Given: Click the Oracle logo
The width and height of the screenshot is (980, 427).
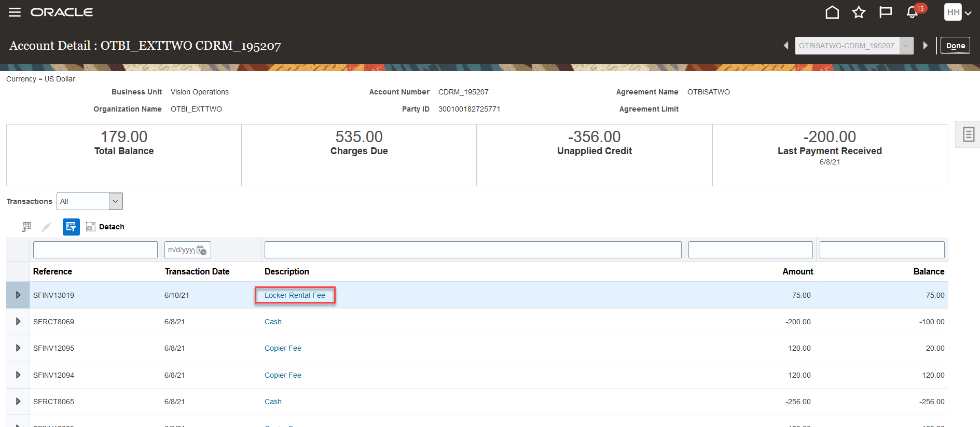Looking at the screenshot, I should click(x=62, y=12).
